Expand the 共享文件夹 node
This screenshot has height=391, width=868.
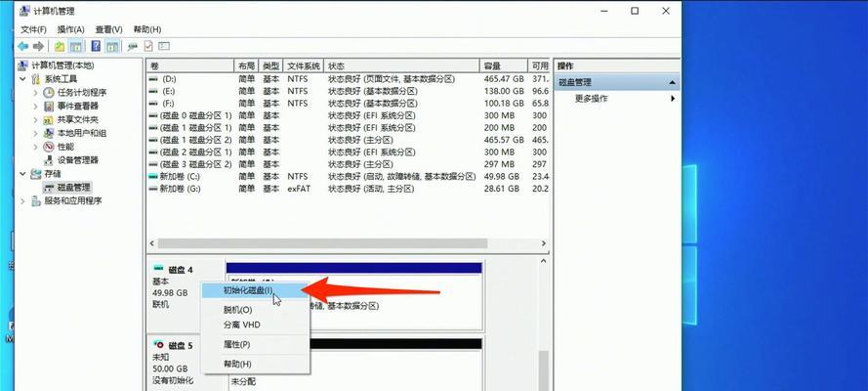click(36, 119)
